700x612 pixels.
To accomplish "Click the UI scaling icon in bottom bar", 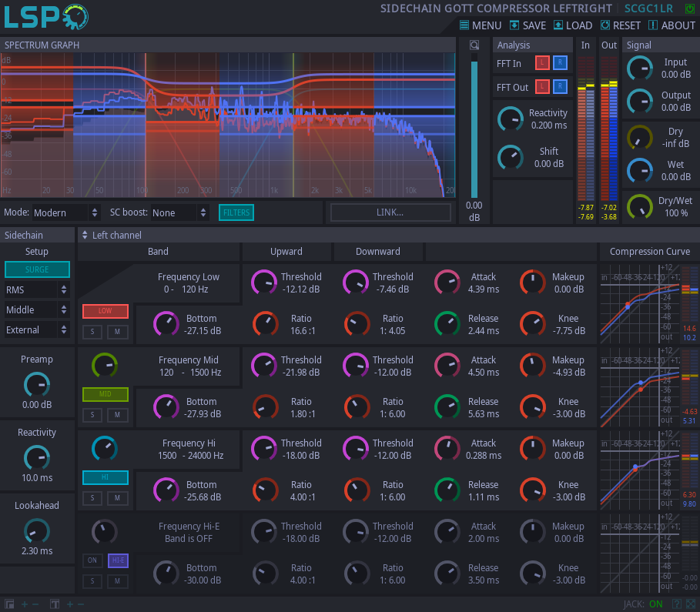I will [9, 604].
